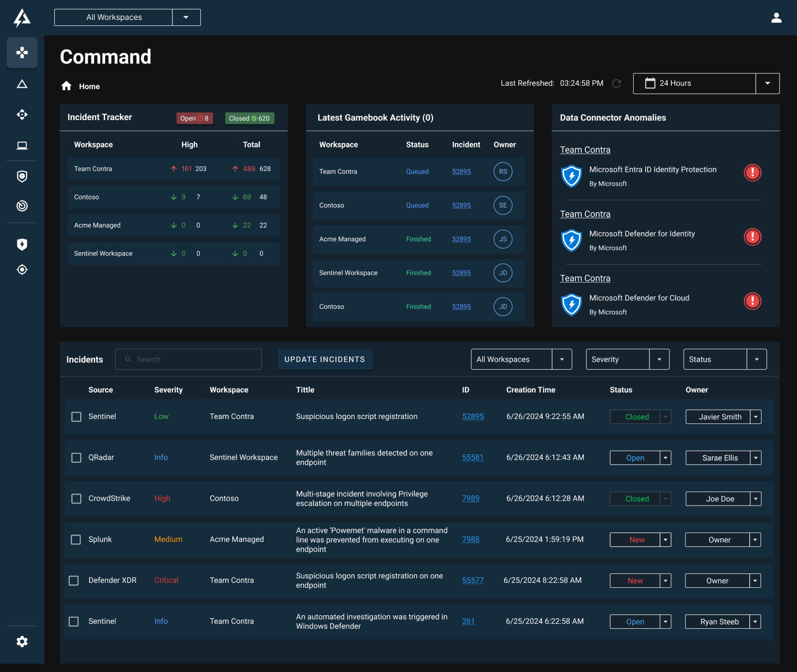This screenshot has width=797, height=672.
Task: Click alert icon for Microsoft Defender for Cloud
Action: [752, 301]
